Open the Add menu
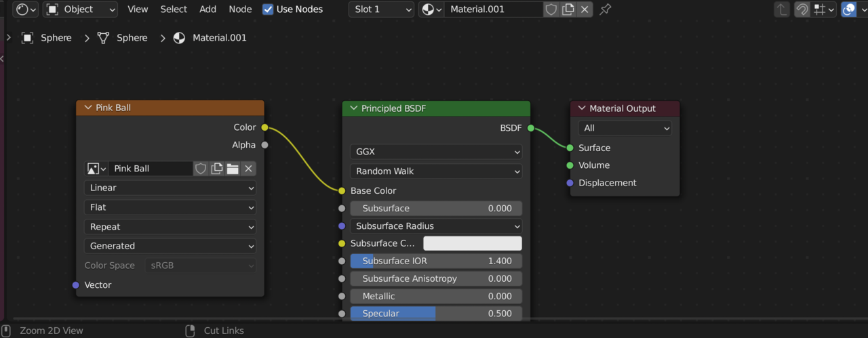Viewport: 868px width, 338px height. [x=208, y=9]
